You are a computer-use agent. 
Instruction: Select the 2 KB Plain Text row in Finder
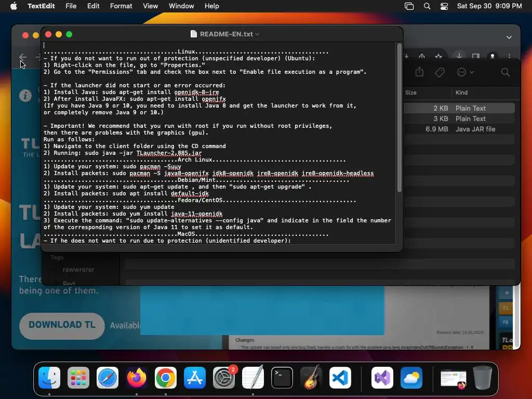pos(459,108)
